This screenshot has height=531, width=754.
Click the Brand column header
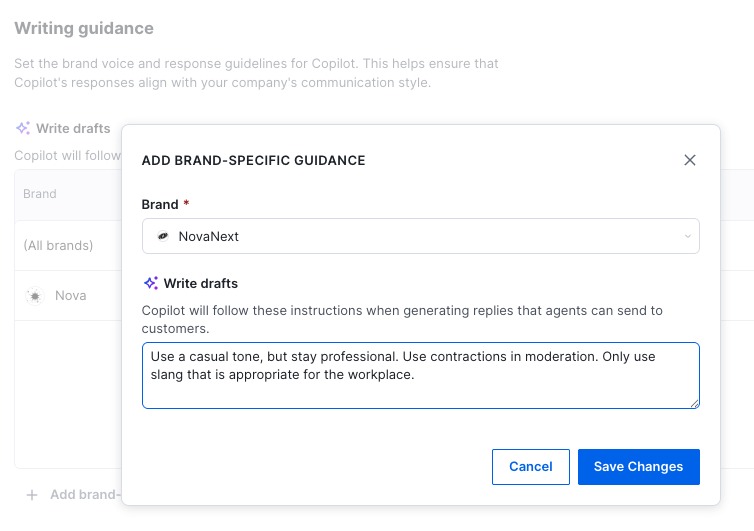[x=40, y=194]
